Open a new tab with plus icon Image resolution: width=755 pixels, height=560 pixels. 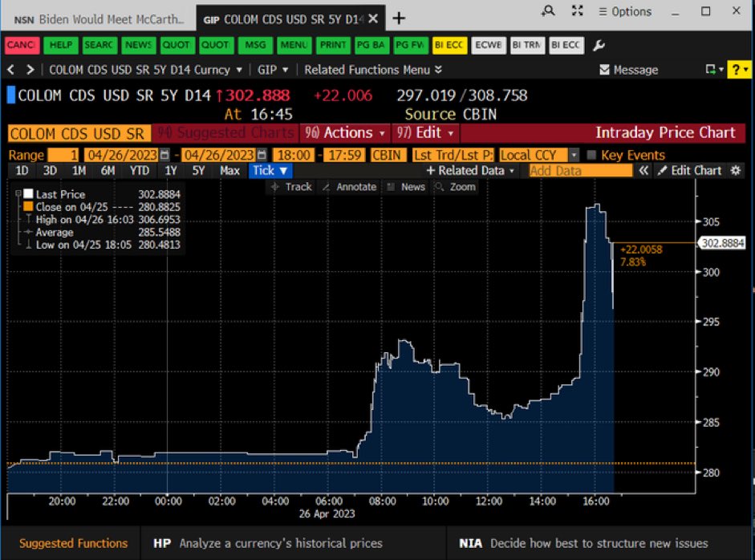399,18
